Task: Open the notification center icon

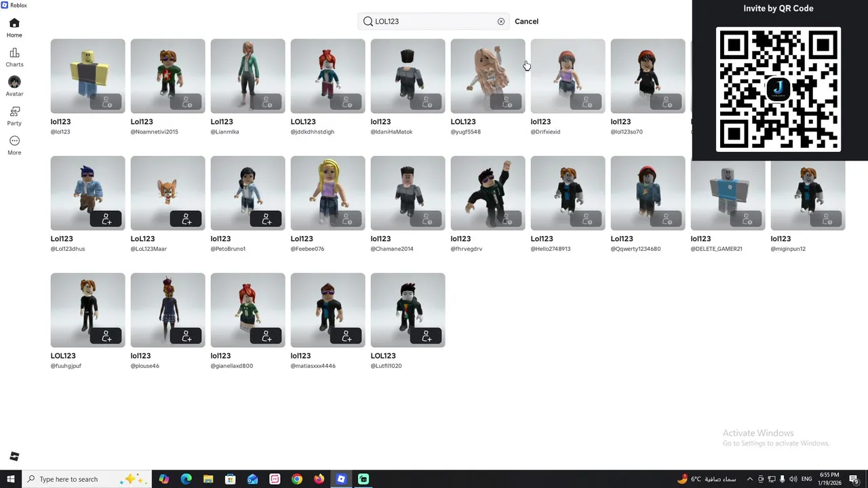Action: 854,479
